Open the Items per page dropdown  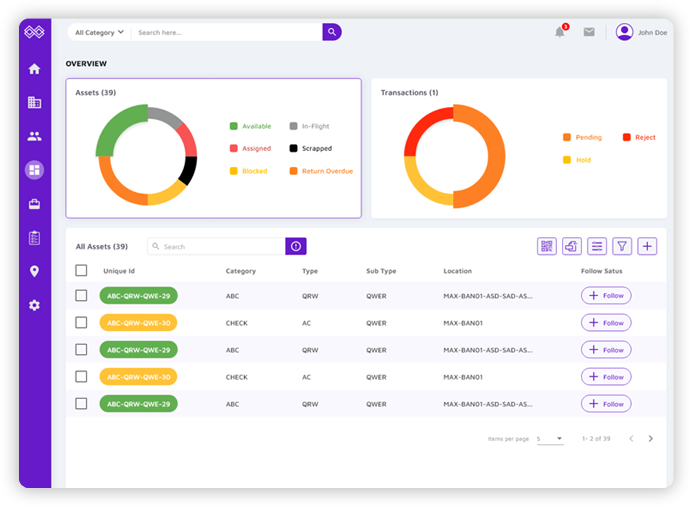pos(550,439)
